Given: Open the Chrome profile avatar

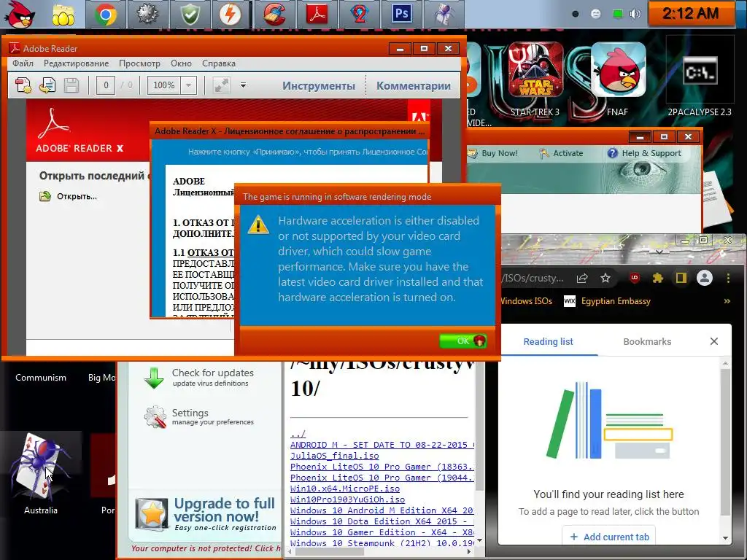Looking at the screenshot, I should pos(705,278).
